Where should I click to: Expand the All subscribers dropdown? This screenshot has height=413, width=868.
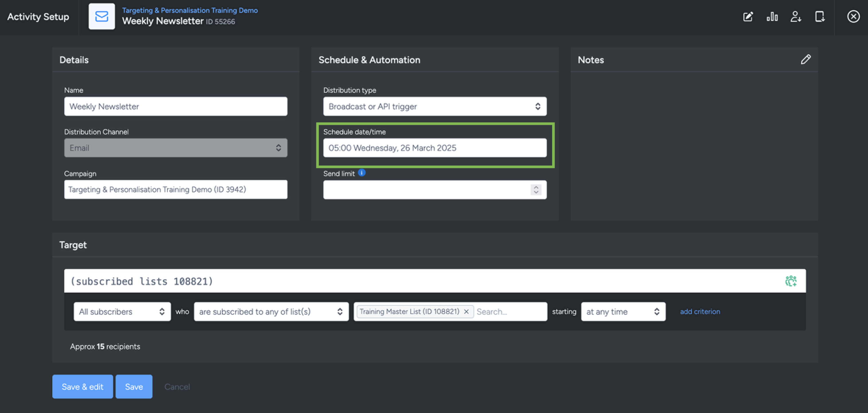122,312
